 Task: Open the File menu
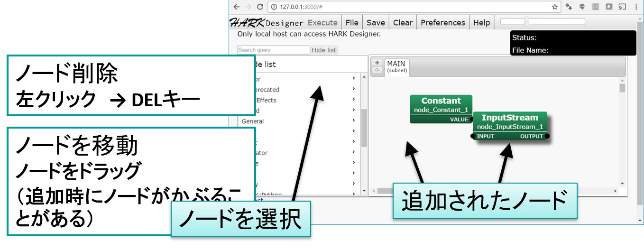[x=352, y=23]
